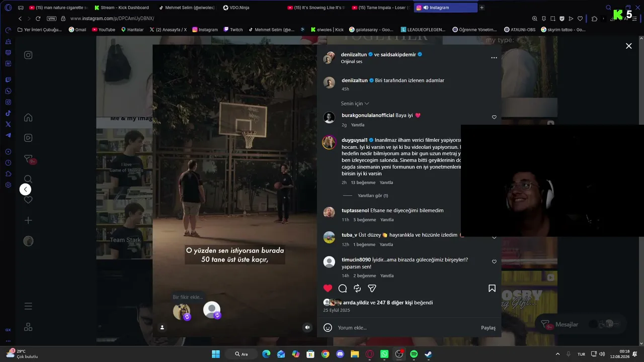Show hidden system tray icons chevron

(557, 354)
